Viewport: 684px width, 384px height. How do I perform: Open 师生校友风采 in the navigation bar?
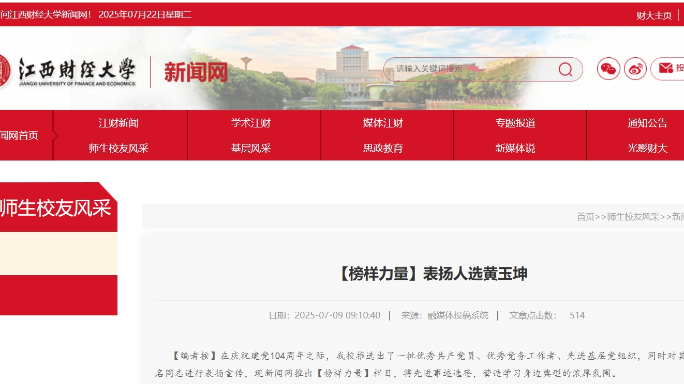coord(118,148)
